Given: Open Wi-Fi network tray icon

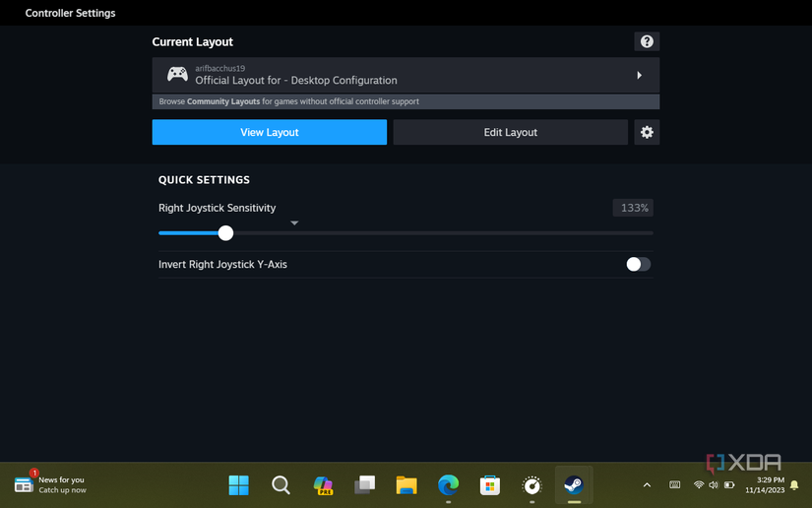Looking at the screenshot, I should [x=699, y=484].
